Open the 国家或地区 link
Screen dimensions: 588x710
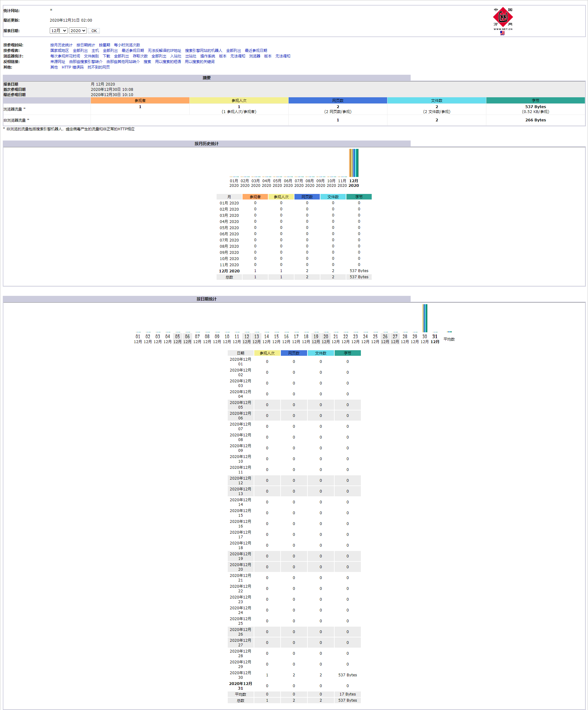tap(60, 51)
